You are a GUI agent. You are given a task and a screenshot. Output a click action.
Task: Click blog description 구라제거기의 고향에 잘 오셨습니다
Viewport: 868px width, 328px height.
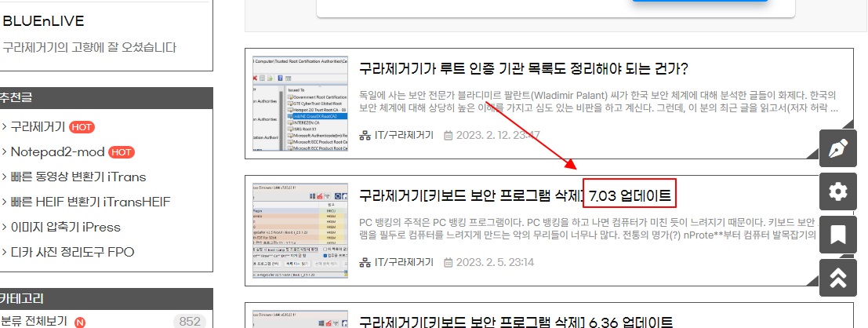[x=89, y=48]
